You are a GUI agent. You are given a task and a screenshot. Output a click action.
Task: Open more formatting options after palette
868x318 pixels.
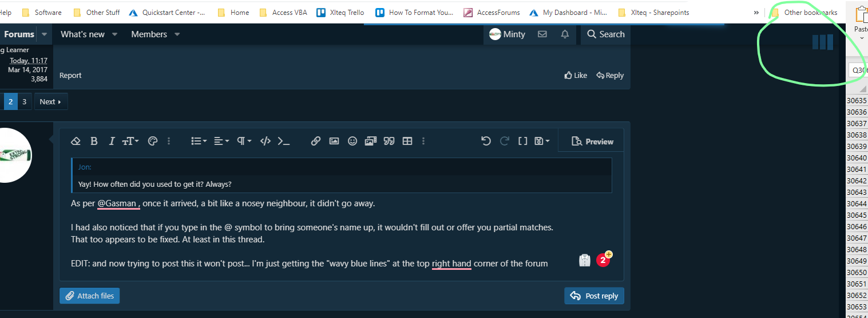click(169, 141)
